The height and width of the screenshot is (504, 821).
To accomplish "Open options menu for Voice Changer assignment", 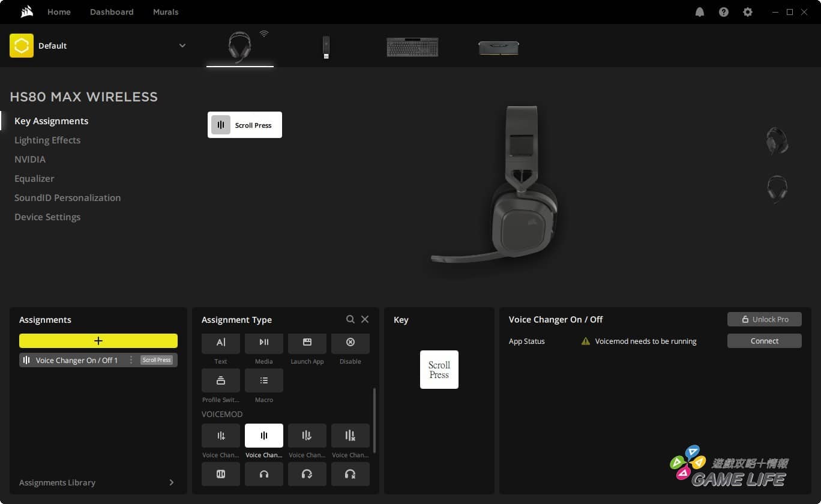I will (x=131, y=360).
